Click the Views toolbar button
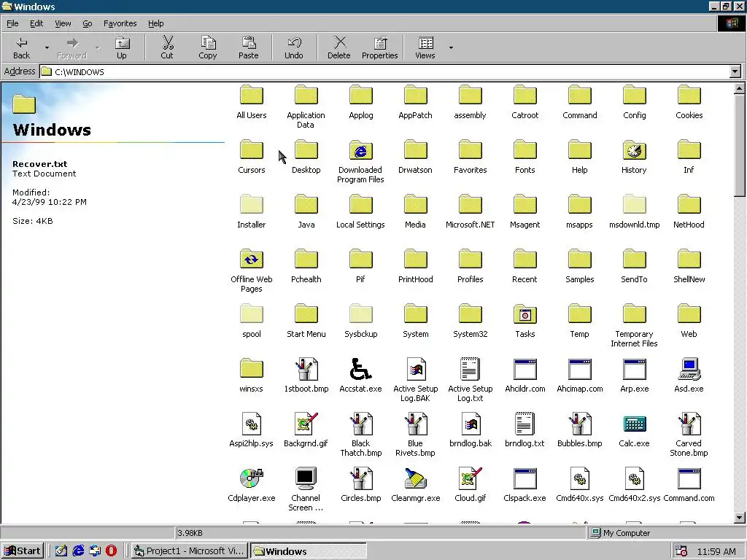747x560 pixels. (425, 47)
